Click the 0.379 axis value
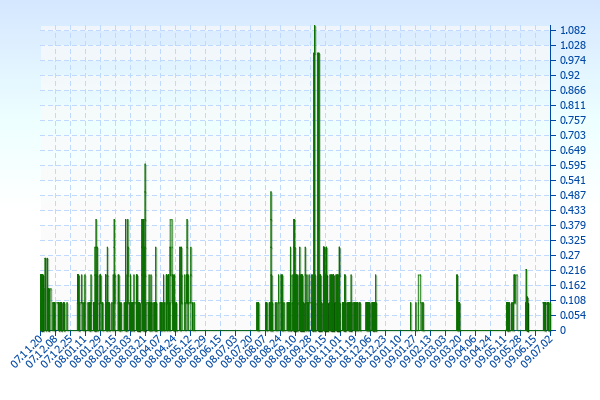This screenshot has width=600, height=400. point(573,225)
